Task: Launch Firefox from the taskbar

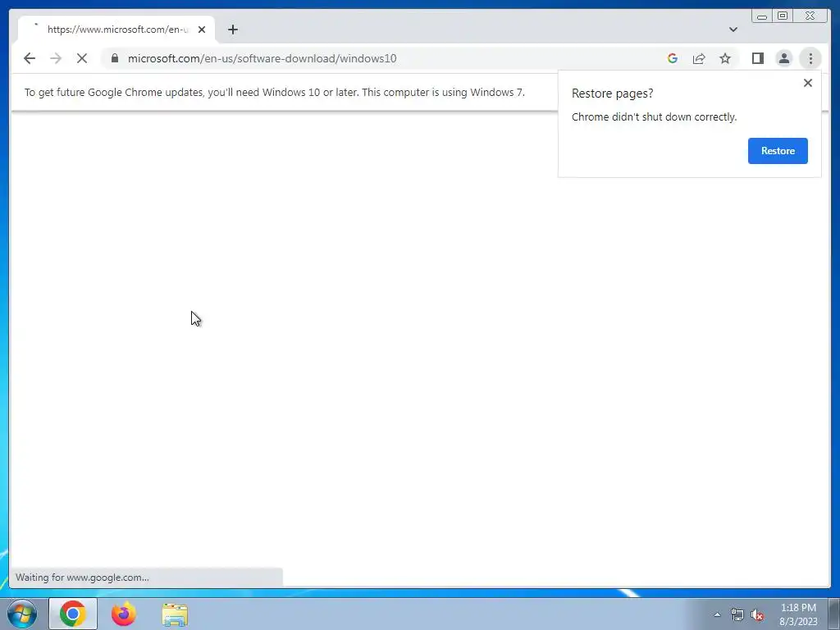Action: pyautogui.click(x=123, y=614)
